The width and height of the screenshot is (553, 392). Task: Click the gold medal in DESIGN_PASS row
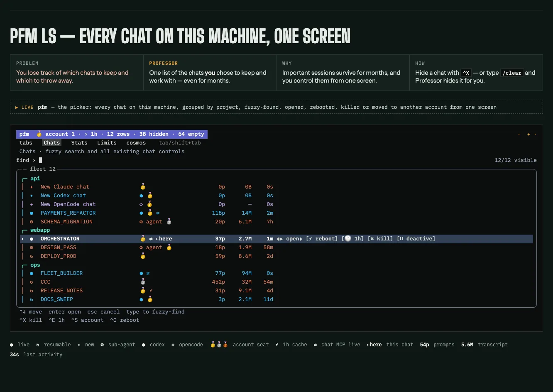pyautogui.click(x=169, y=247)
